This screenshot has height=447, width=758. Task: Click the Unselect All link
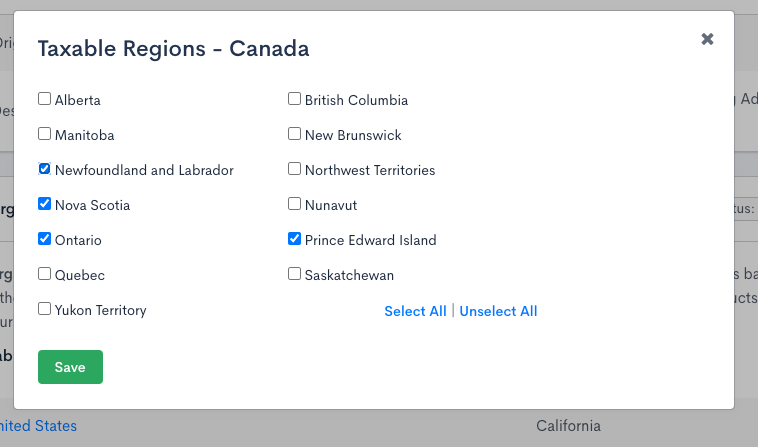[x=498, y=311]
